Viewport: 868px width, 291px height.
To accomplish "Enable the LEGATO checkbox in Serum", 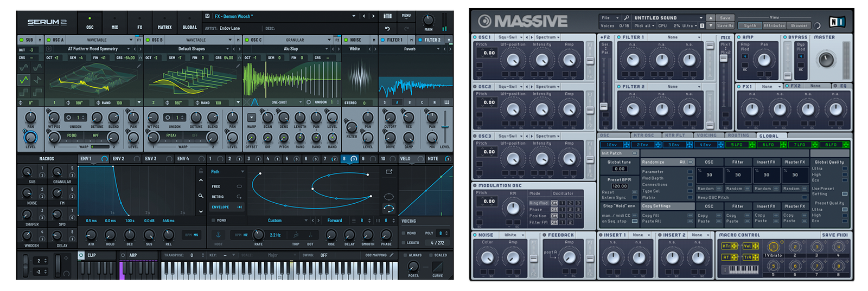I will coord(404,243).
